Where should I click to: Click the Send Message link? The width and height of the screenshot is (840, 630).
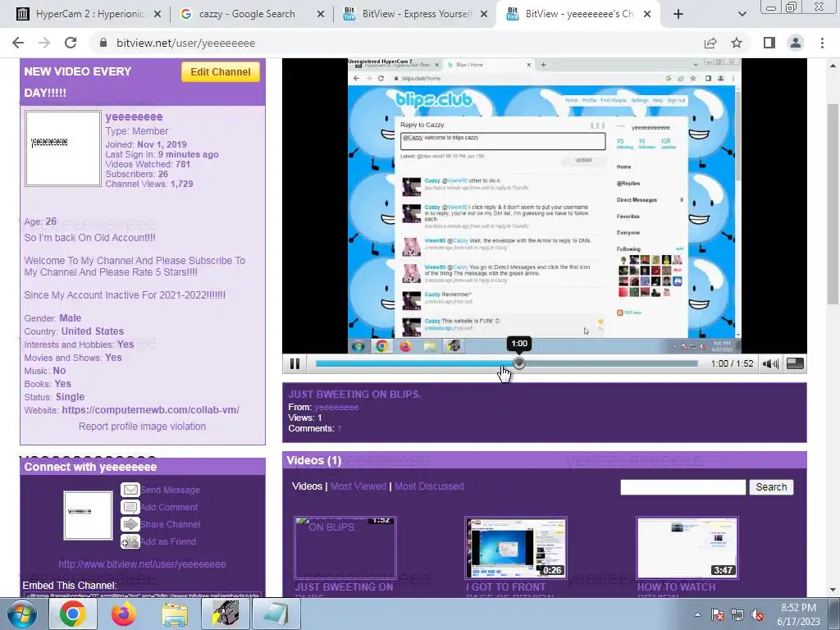pyautogui.click(x=170, y=490)
